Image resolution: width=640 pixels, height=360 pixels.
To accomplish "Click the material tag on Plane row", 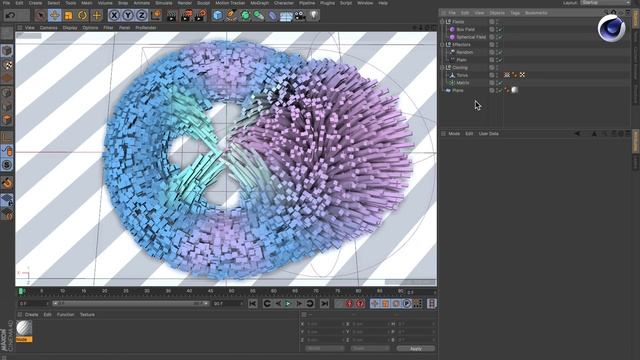I will [x=515, y=90].
